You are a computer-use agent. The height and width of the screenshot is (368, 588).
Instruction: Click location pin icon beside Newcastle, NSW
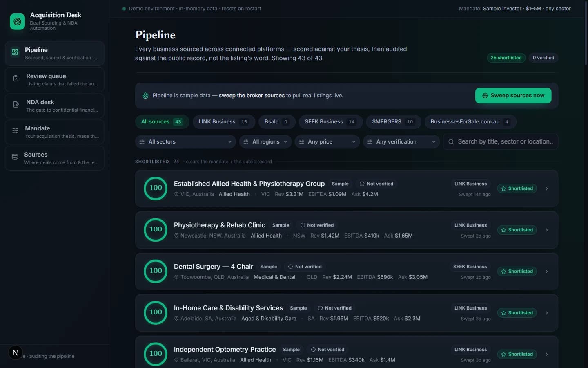pos(176,236)
